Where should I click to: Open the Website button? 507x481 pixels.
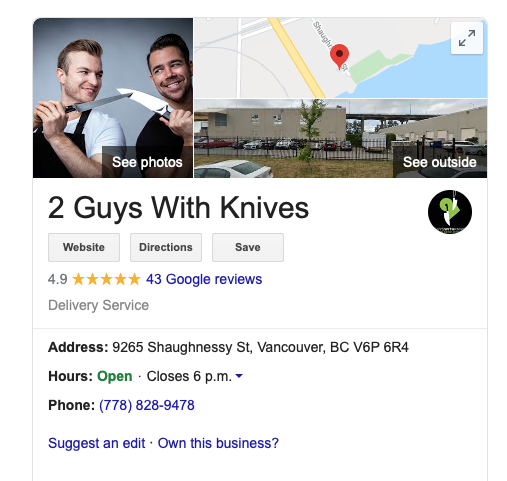click(x=84, y=247)
